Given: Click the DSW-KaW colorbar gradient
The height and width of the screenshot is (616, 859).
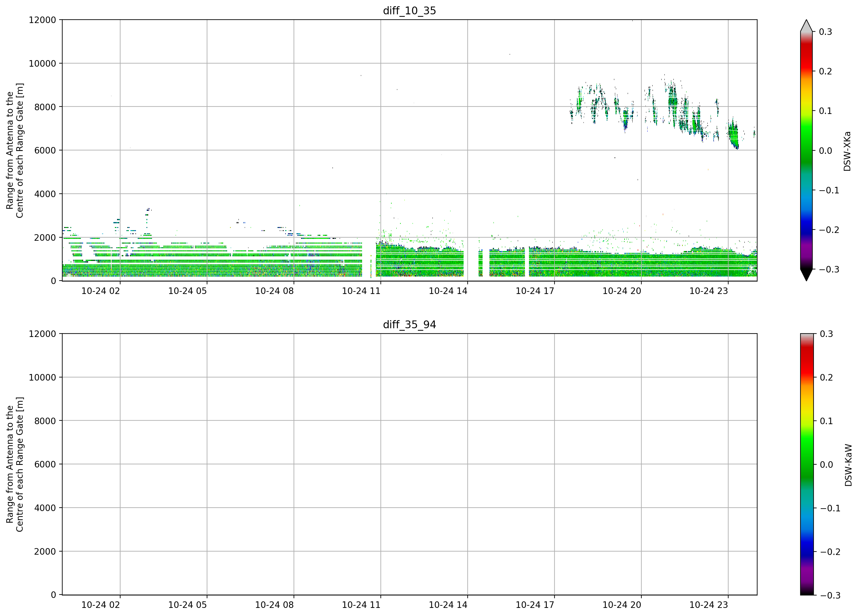Looking at the screenshot, I should tap(806, 464).
